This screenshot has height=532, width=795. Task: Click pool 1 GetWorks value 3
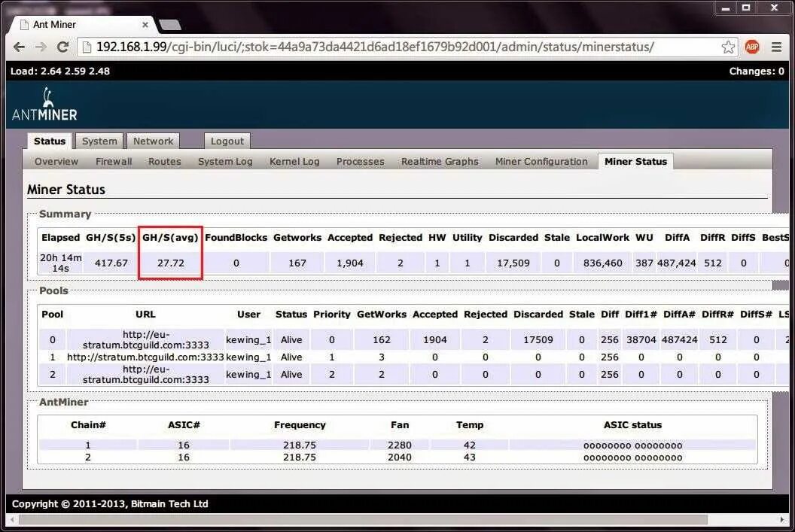point(381,357)
